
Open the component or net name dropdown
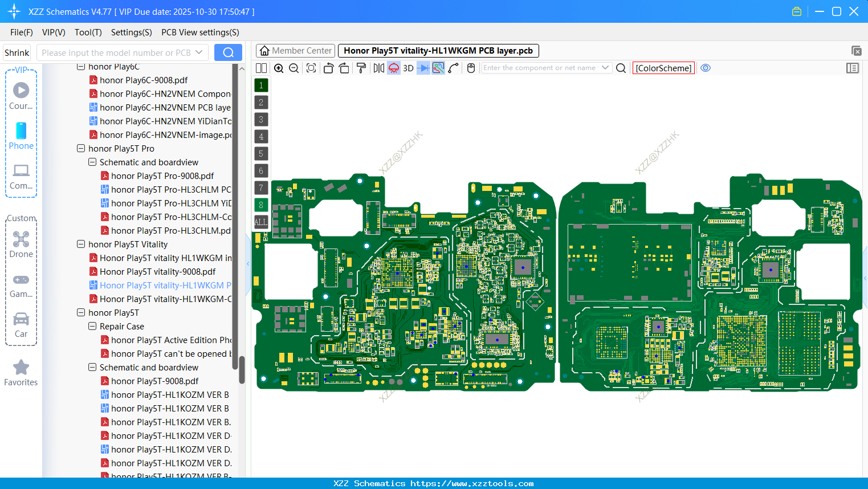[x=605, y=68]
